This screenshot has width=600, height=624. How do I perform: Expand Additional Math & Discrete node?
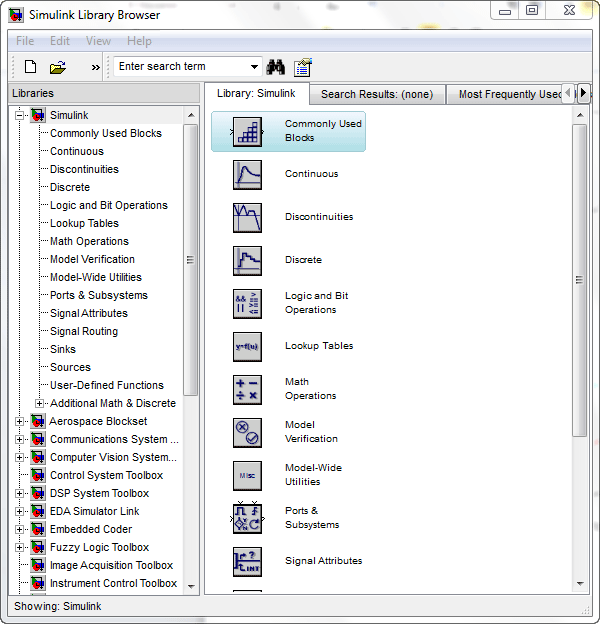[x=40, y=403]
